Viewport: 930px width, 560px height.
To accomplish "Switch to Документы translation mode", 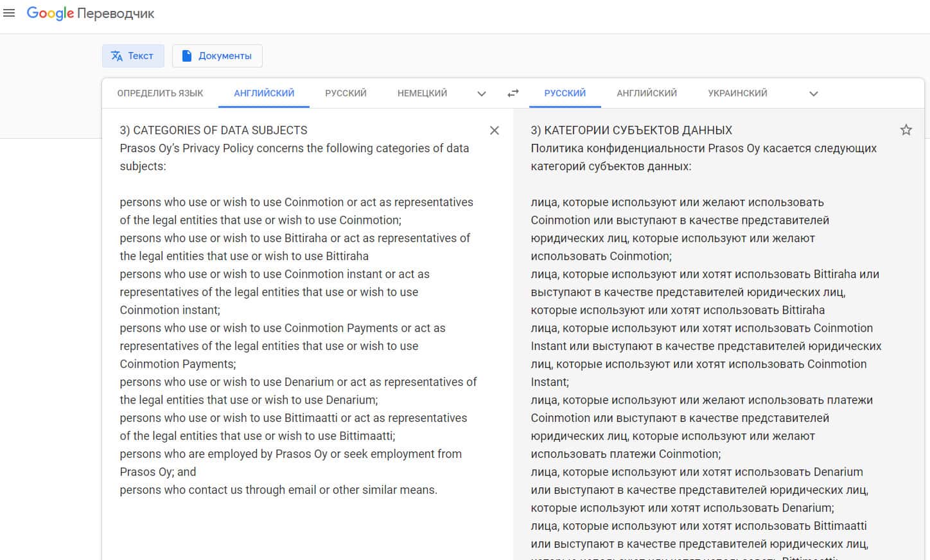I will click(x=217, y=56).
